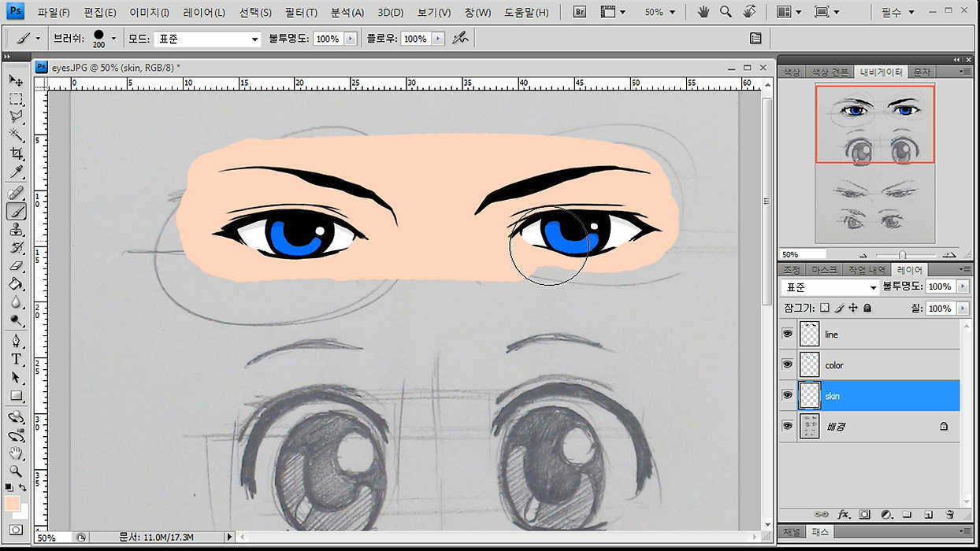The image size is (980, 551).
Task: Click the foreground color swatch
Action: point(13,504)
